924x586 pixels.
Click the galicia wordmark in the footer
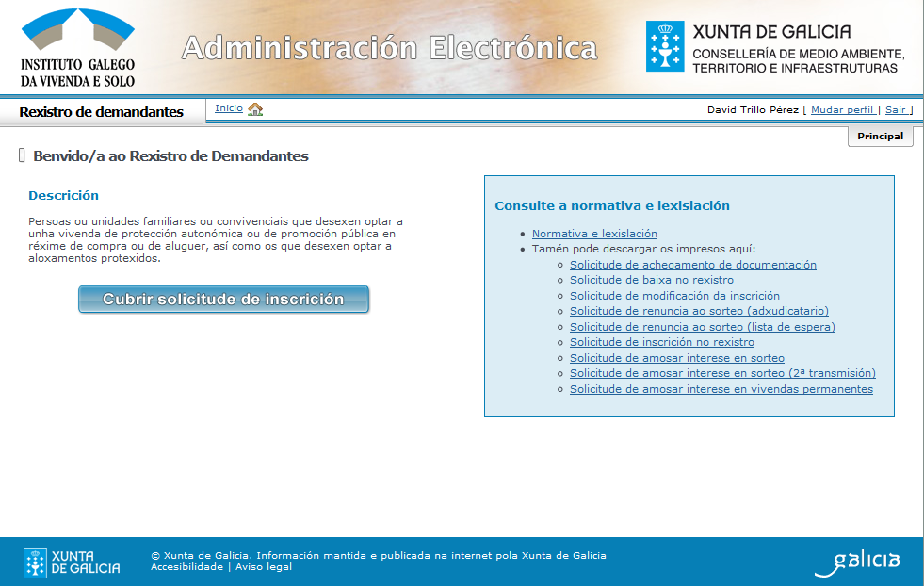(857, 563)
